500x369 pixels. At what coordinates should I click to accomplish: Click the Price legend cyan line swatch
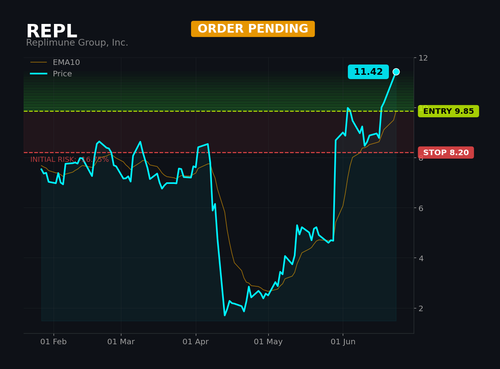coord(38,74)
